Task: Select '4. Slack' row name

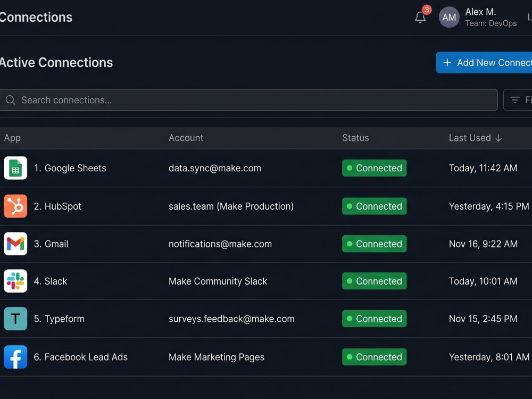Action: (x=51, y=281)
